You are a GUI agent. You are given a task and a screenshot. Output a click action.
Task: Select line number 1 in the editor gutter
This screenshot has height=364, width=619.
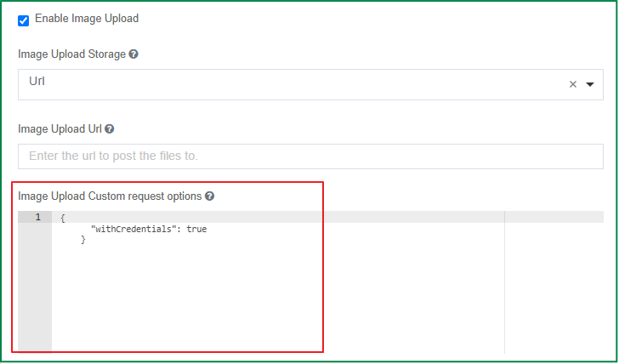[x=38, y=217]
